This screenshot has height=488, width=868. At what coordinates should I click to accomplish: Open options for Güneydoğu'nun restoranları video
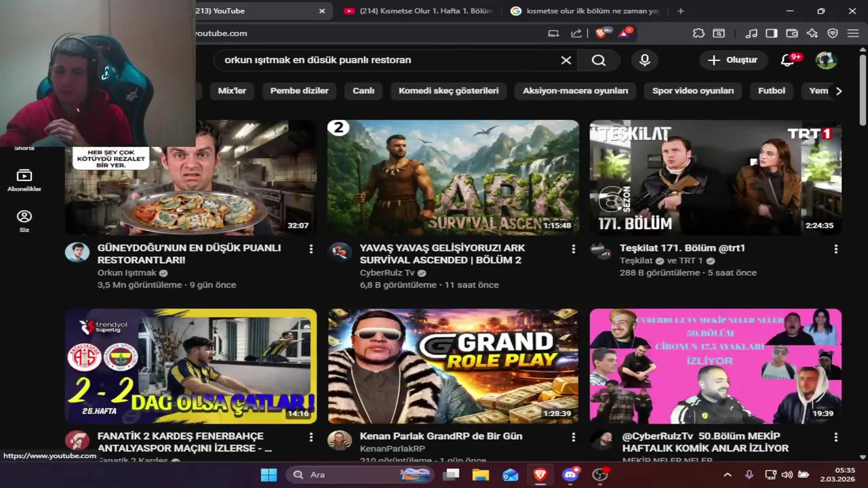click(x=311, y=249)
